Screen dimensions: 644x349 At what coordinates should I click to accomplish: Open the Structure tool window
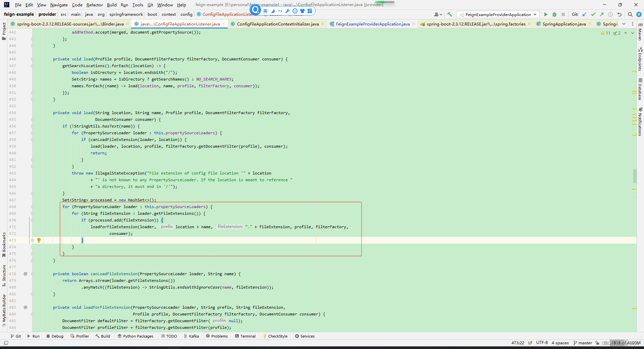4,275
